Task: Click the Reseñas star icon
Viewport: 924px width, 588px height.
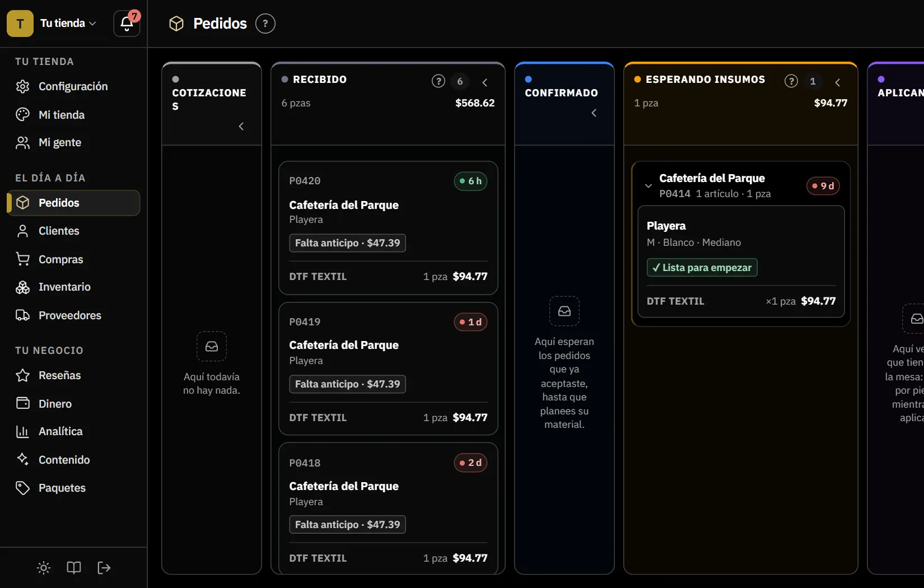Action: 22,375
